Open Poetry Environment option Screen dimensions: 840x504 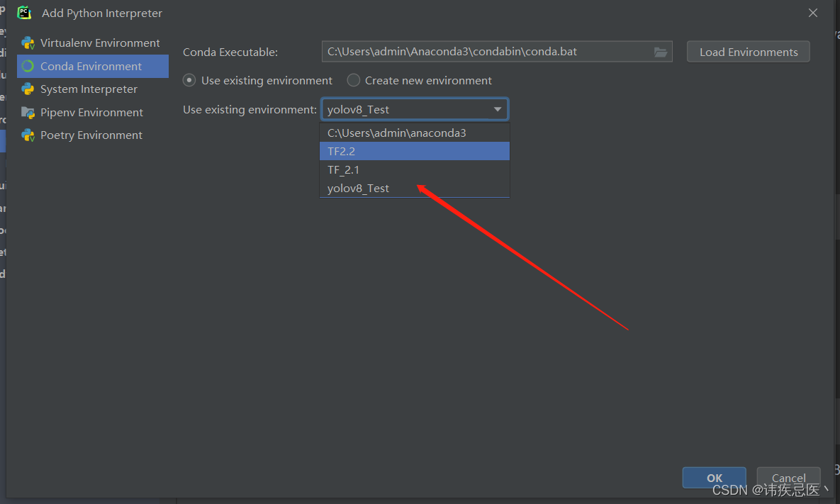(93, 135)
